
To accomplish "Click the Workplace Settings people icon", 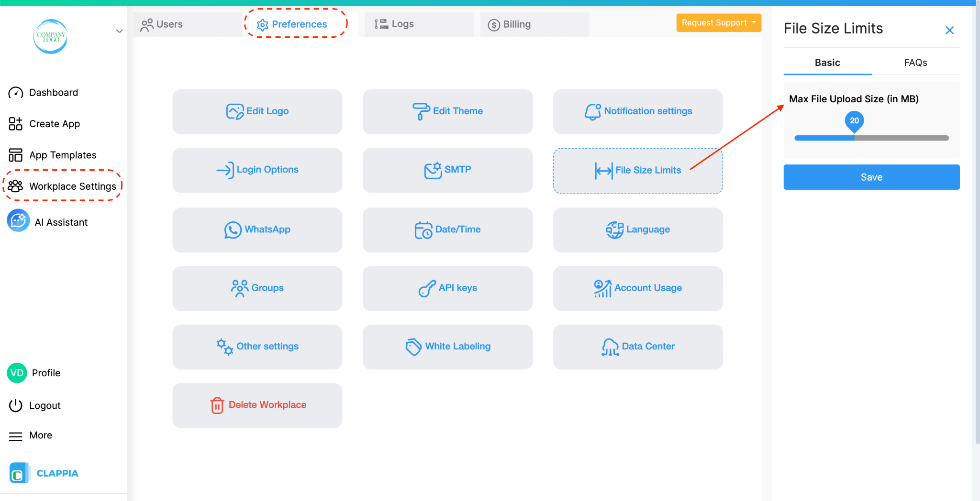I will pyautogui.click(x=15, y=186).
